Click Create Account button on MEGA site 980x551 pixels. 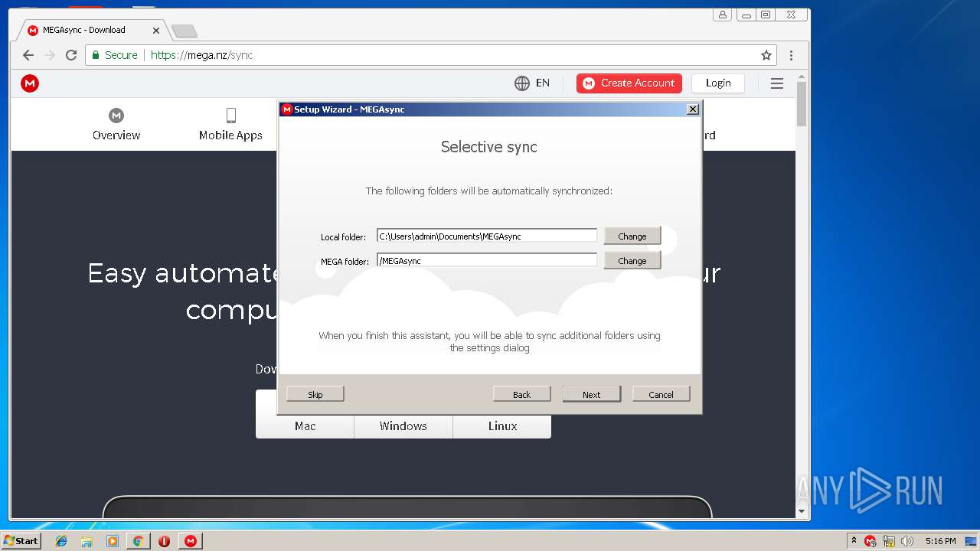pyautogui.click(x=629, y=83)
